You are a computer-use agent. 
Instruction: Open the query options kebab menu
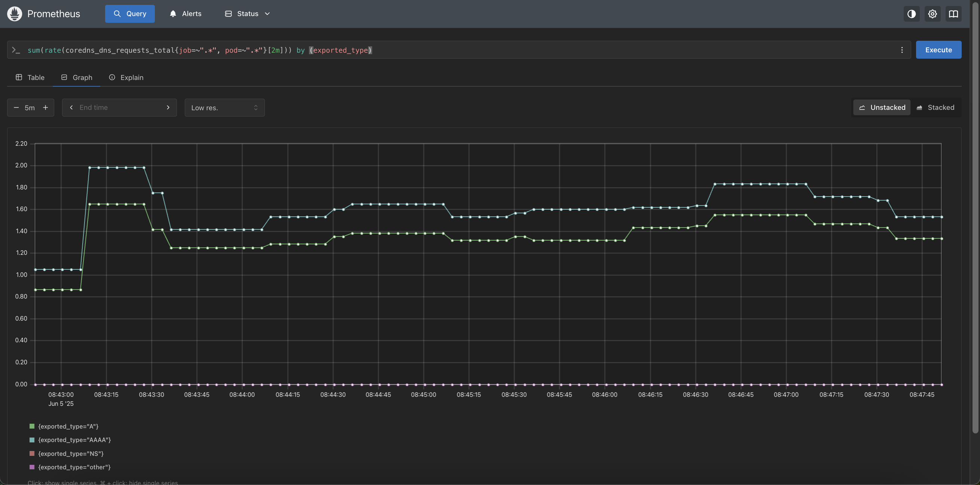(x=902, y=49)
